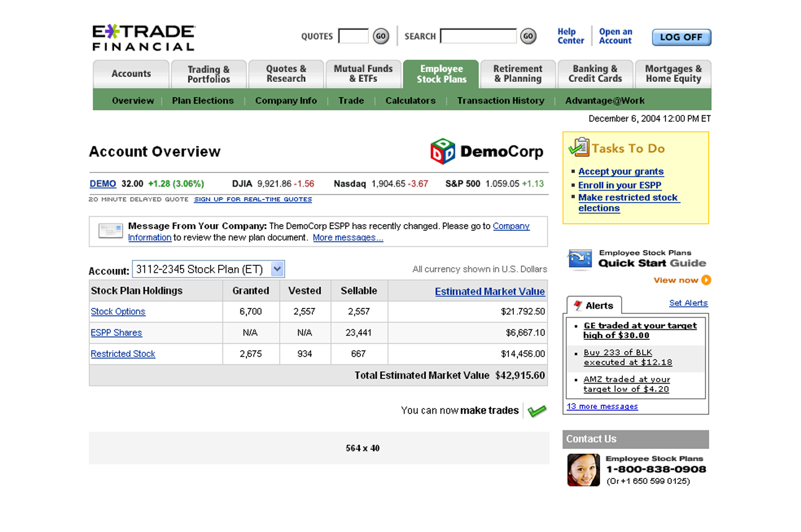Viewport: 801px width, 532px height.
Task: Click Accept your grants task
Action: [621, 172]
